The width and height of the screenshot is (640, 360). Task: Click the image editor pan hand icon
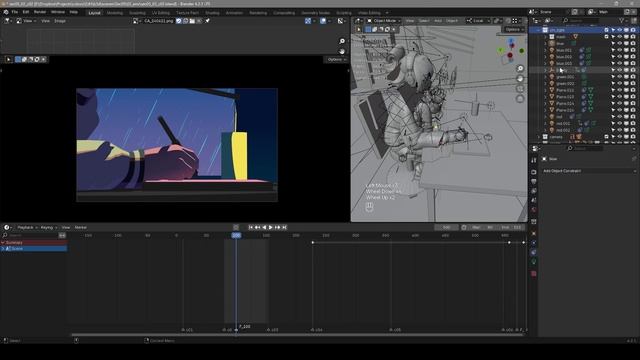[342, 51]
